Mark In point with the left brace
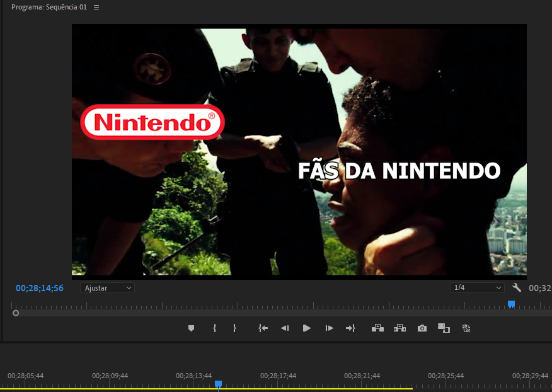The width and height of the screenshot is (552, 392). point(214,328)
